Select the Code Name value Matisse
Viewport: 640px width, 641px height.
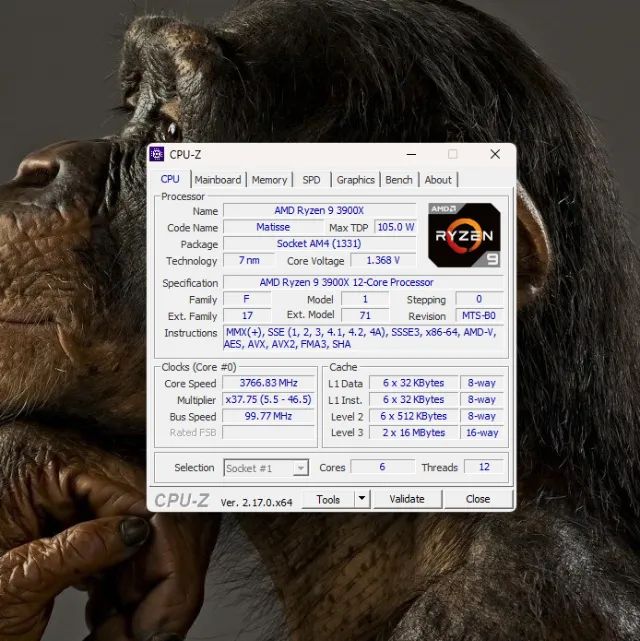pyautogui.click(x=273, y=227)
